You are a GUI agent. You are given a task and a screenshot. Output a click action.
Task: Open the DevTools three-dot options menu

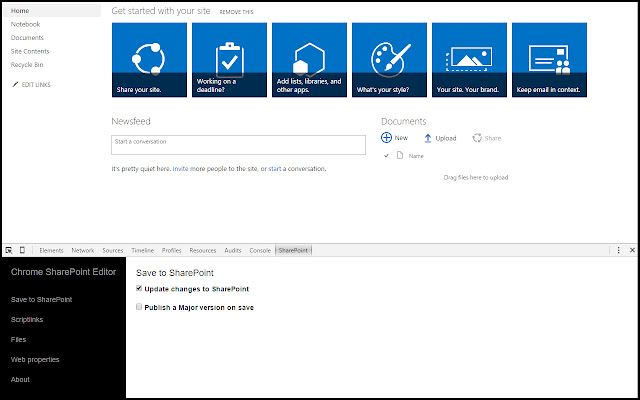coord(618,250)
